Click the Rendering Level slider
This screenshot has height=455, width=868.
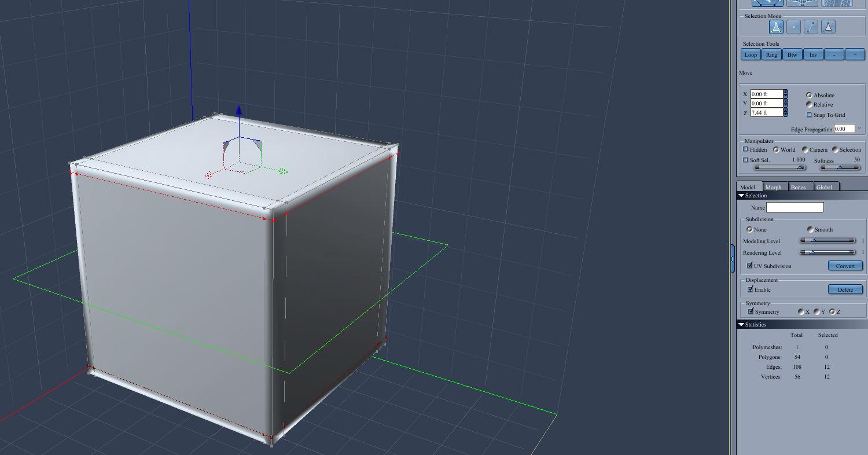coord(827,252)
